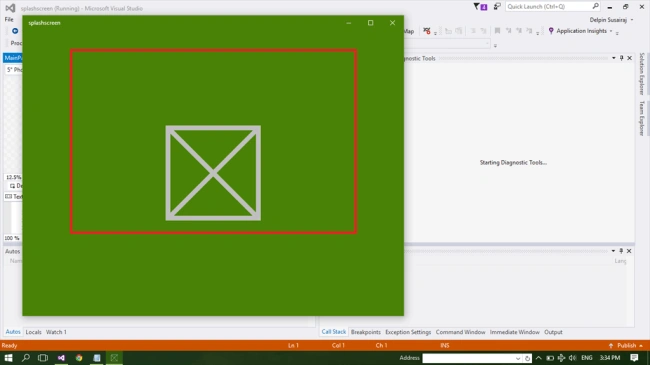
Task: Open the Diagnostic Tools window position dropdown
Action: (x=614, y=58)
